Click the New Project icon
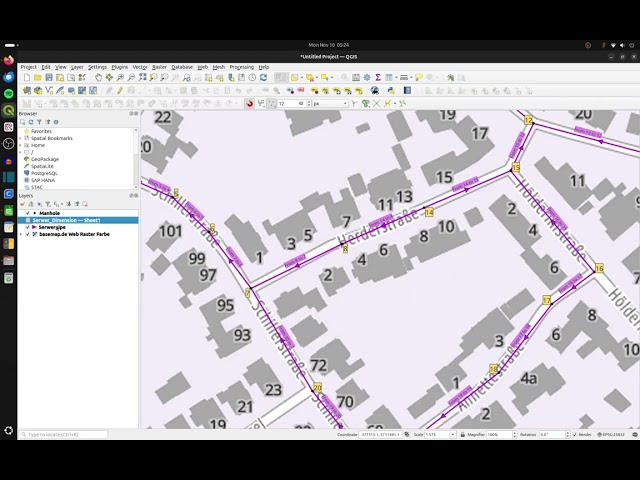Image resolution: width=640 pixels, height=480 pixels. pos(27,78)
